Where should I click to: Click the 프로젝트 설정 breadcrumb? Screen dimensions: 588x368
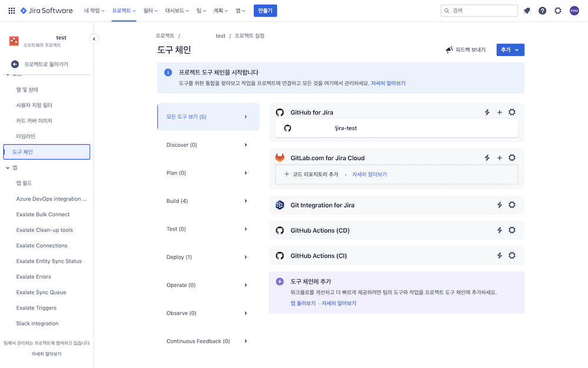249,36
